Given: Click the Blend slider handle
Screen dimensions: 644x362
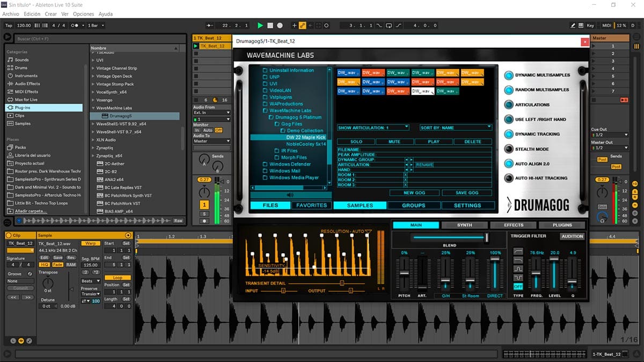Looking at the screenshot, I should (x=487, y=237).
